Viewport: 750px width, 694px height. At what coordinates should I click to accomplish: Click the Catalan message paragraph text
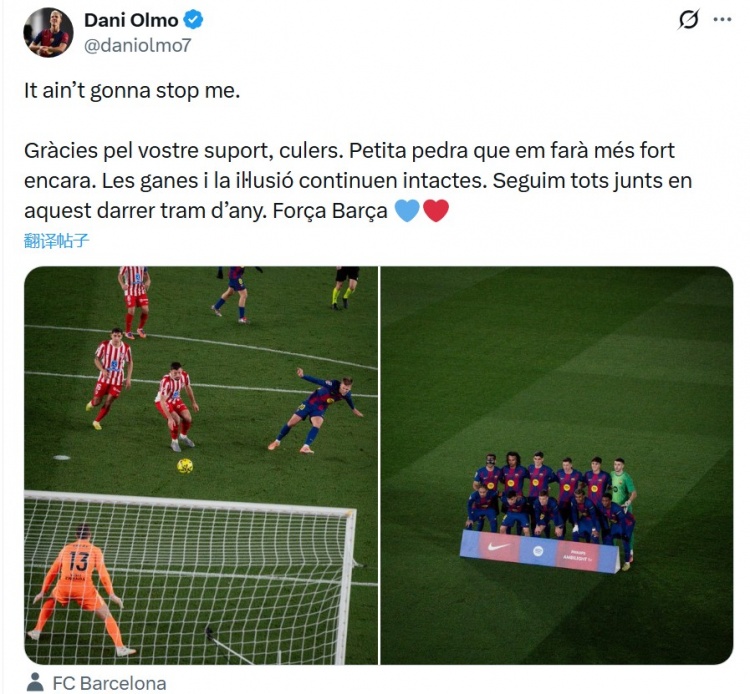click(358, 181)
